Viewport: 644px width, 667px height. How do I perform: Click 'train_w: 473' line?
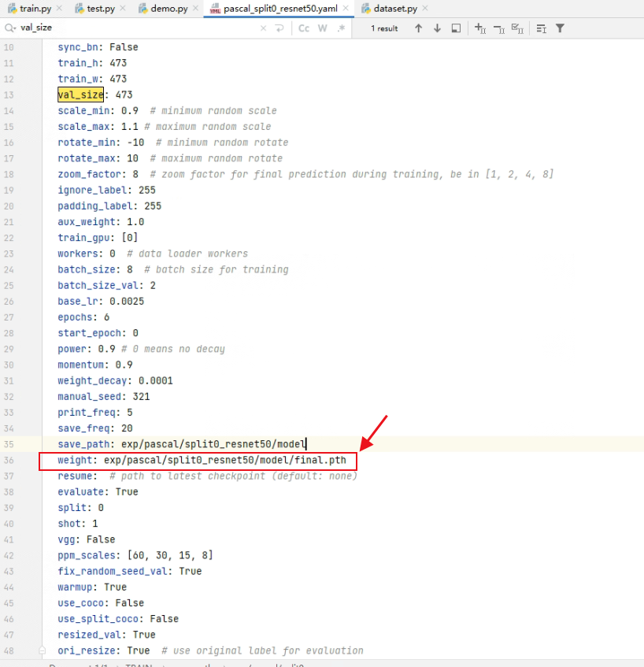(x=92, y=79)
